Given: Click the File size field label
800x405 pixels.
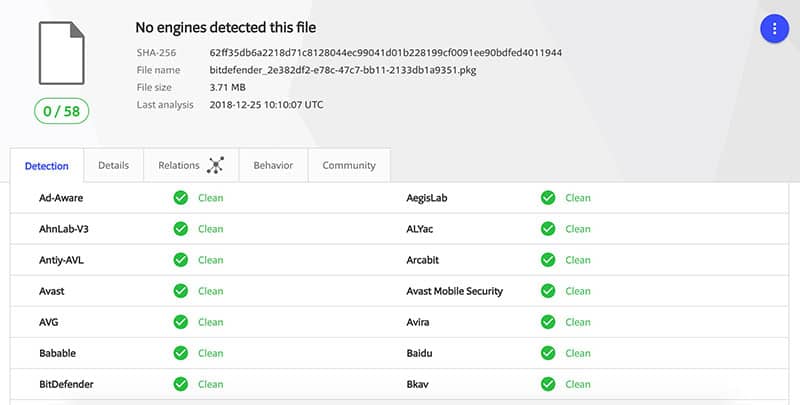Looking at the screenshot, I should [x=154, y=87].
